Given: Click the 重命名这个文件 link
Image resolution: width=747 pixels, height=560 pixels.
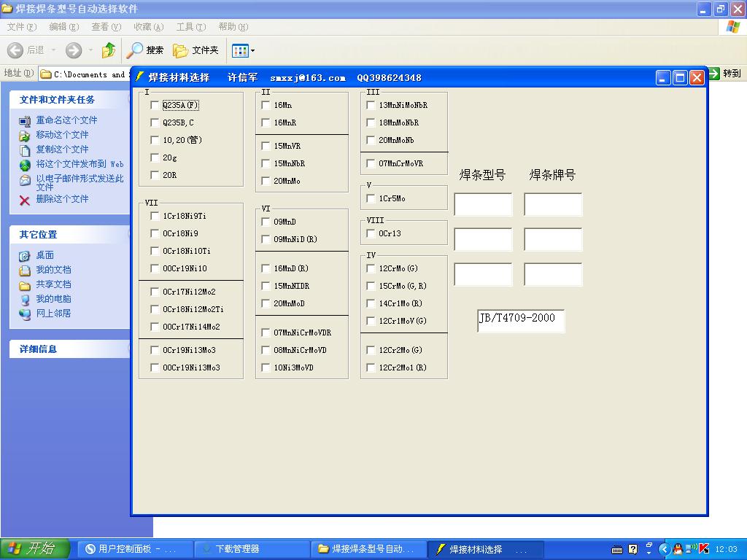Looking at the screenshot, I should point(66,120).
